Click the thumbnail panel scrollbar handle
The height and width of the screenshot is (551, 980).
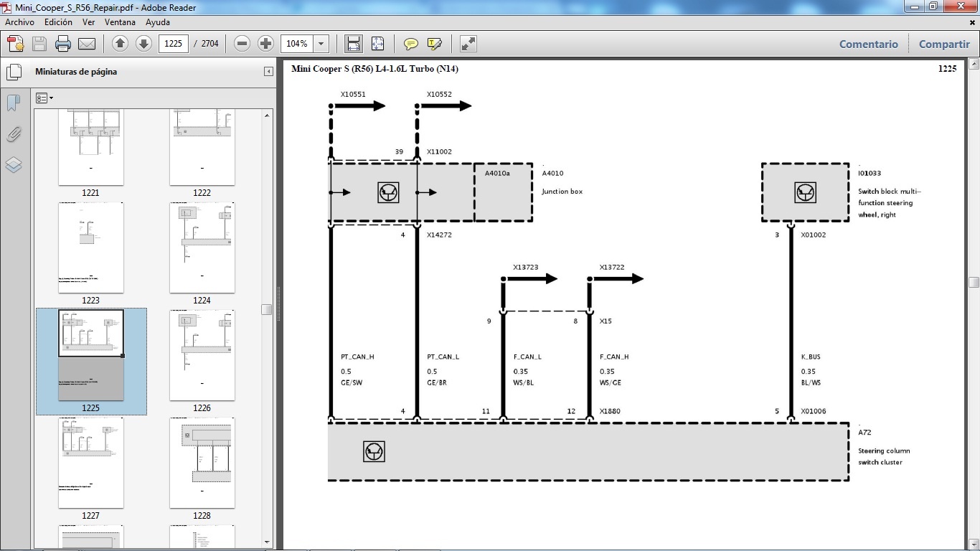[267, 310]
